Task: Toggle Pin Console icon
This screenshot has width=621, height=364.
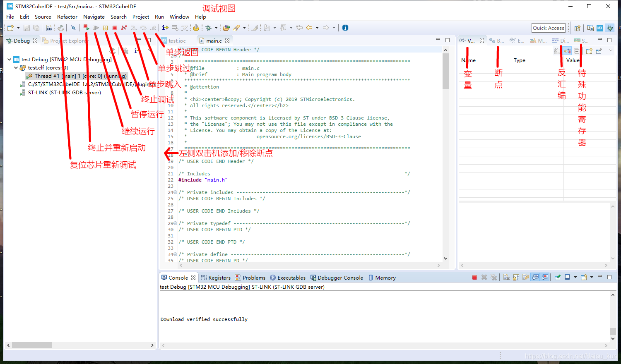Action: [x=558, y=278]
